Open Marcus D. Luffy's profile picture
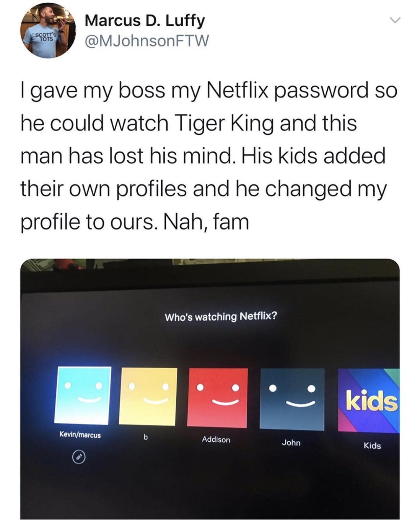Screen dimensions: 420x529 (48, 30)
